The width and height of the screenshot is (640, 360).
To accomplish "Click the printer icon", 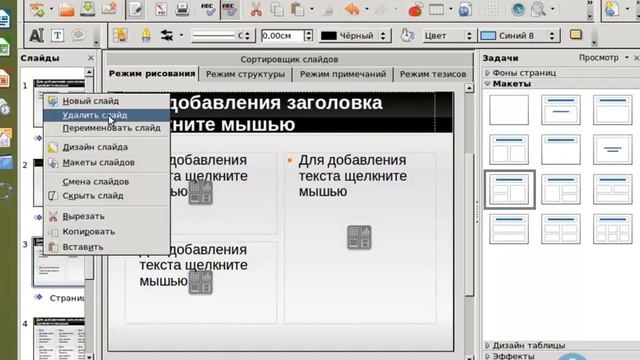I will click(182, 9).
